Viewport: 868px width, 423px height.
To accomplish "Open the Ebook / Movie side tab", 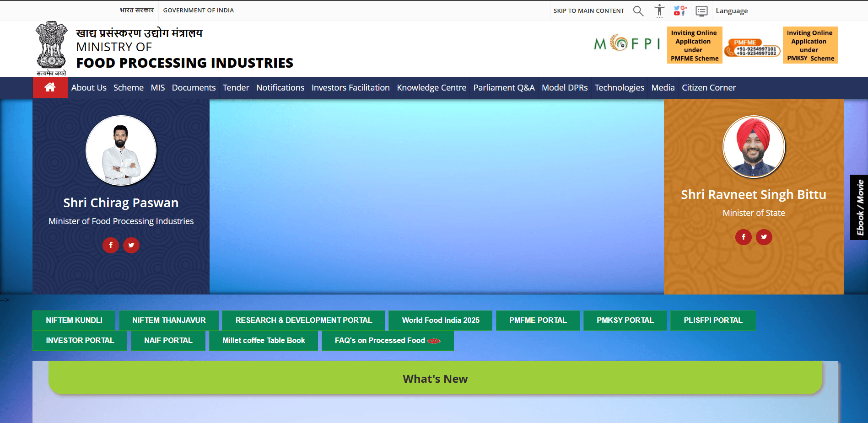I will coord(859,207).
